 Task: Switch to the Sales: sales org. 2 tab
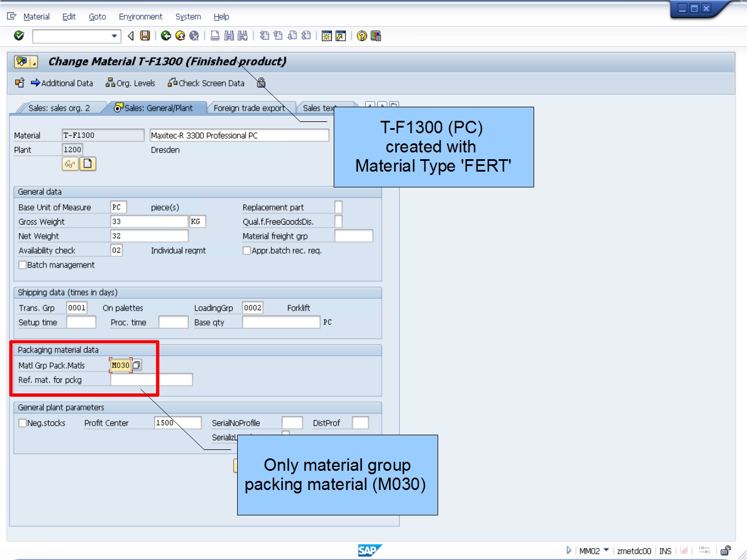[x=59, y=108]
